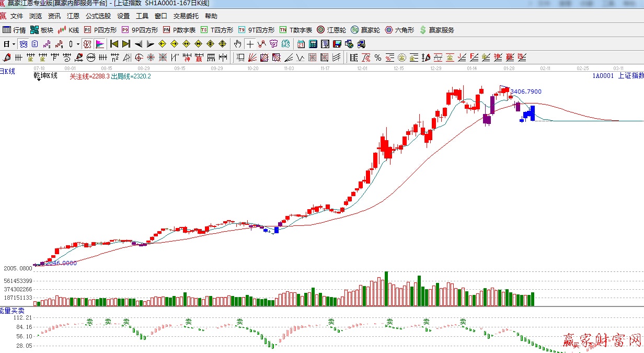Toggle the pink flag signal button
Viewport: 644px width, 353px height.
(x=100, y=44)
